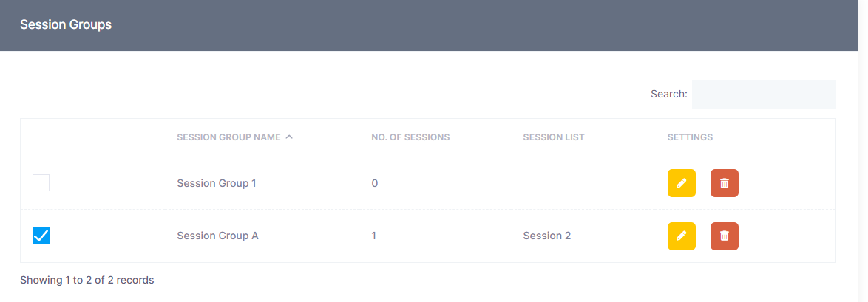This screenshot has height=302, width=868.
Task: Sort by the Session List column header
Action: tap(553, 137)
